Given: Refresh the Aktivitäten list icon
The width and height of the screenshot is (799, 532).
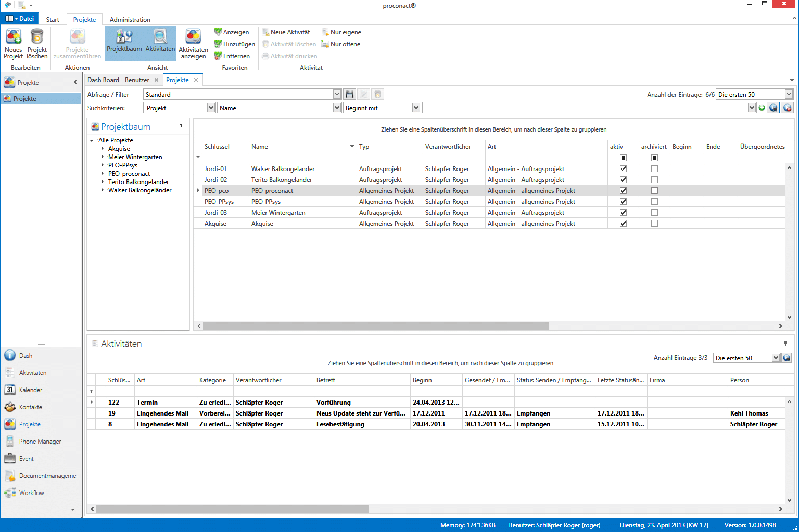Looking at the screenshot, I should click(x=787, y=358).
